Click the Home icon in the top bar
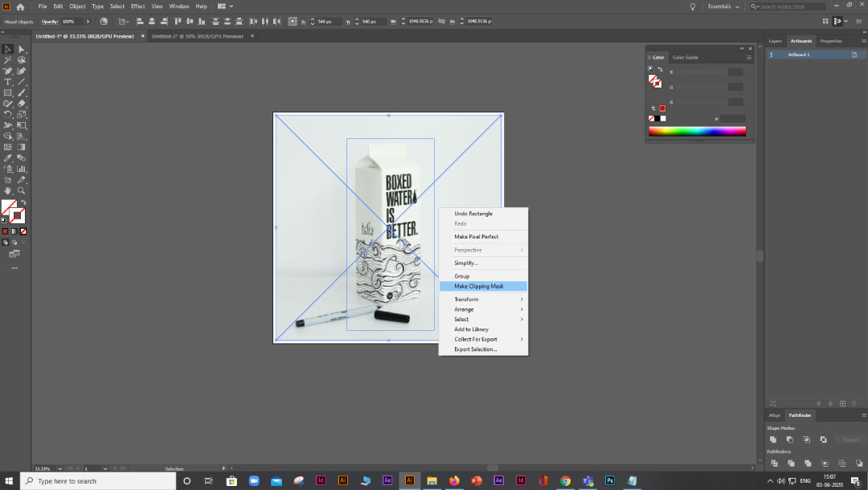Image resolution: width=868 pixels, height=490 pixels. (x=20, y=6)
